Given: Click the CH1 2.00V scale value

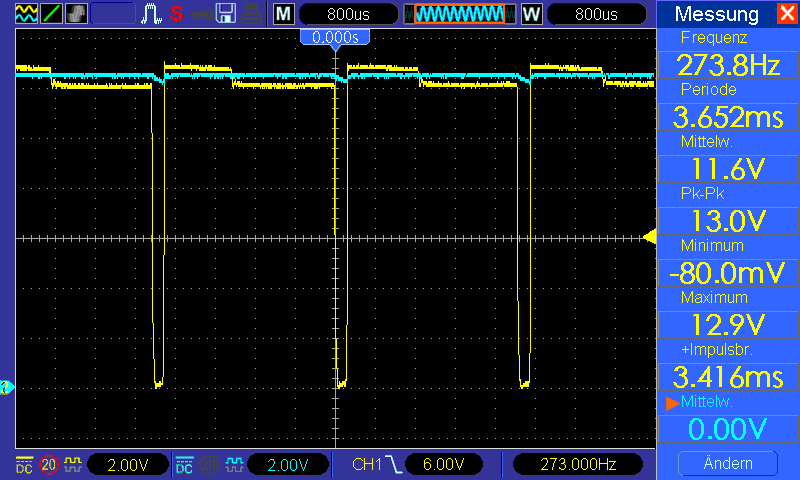Looking at the screenshot, I should pos(128,464).
